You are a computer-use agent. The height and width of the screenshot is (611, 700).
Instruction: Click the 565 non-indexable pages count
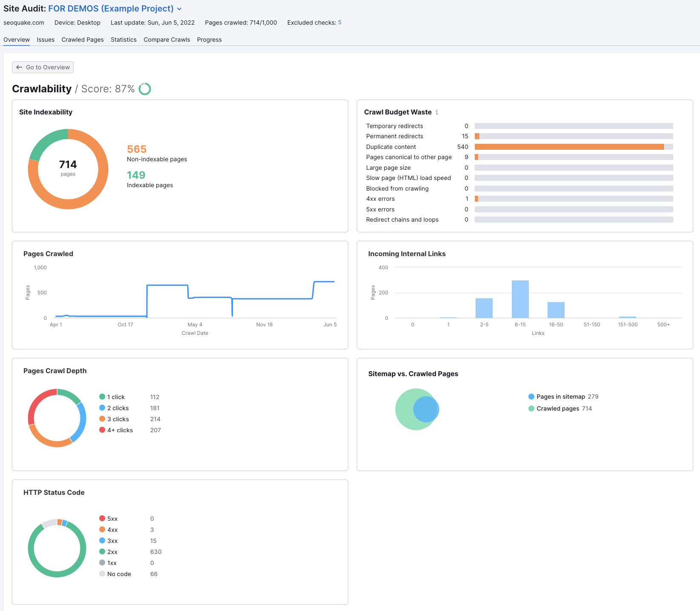(x=136, y=149)
